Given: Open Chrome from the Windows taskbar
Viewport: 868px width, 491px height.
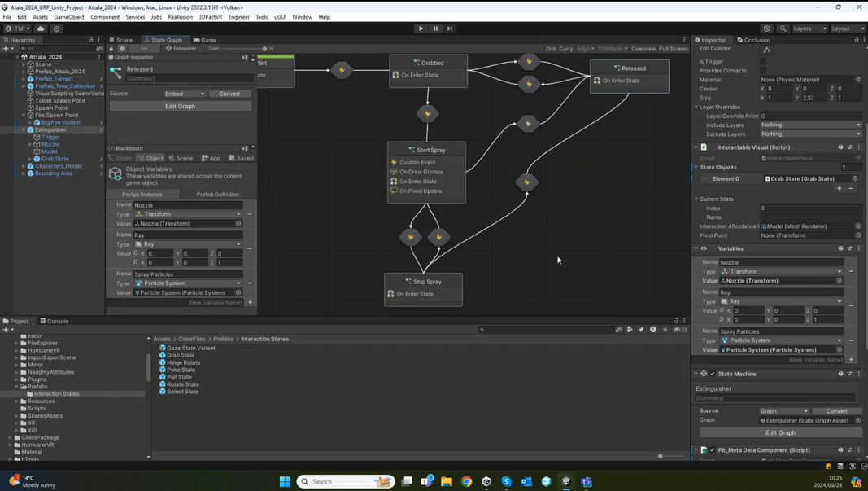Looking at the screenshot, I should tap(467, 481).
